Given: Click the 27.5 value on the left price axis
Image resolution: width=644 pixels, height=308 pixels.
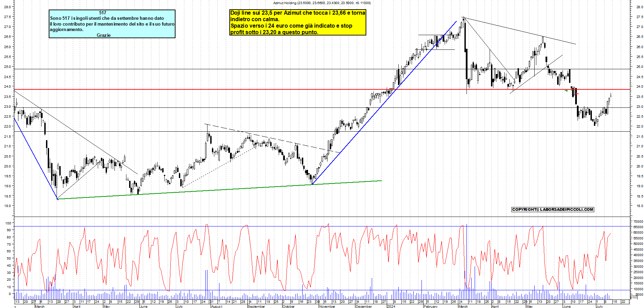Looking at the screenshot, I should tap(7, 17).
